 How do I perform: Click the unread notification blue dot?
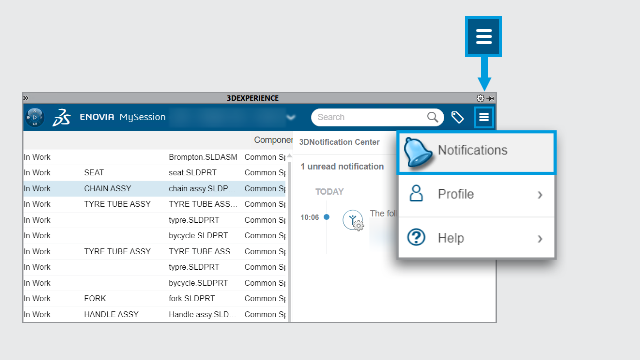pyautogui.click(x=327, y=217)
